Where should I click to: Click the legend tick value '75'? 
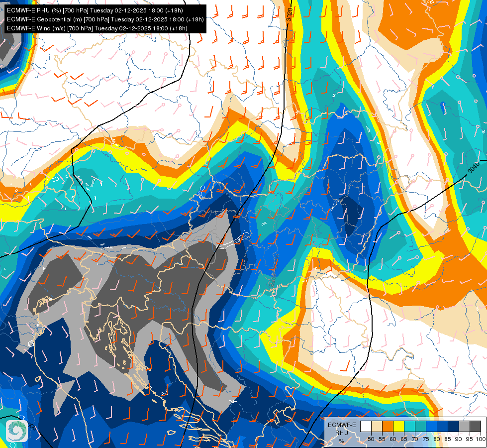point(426,439)
